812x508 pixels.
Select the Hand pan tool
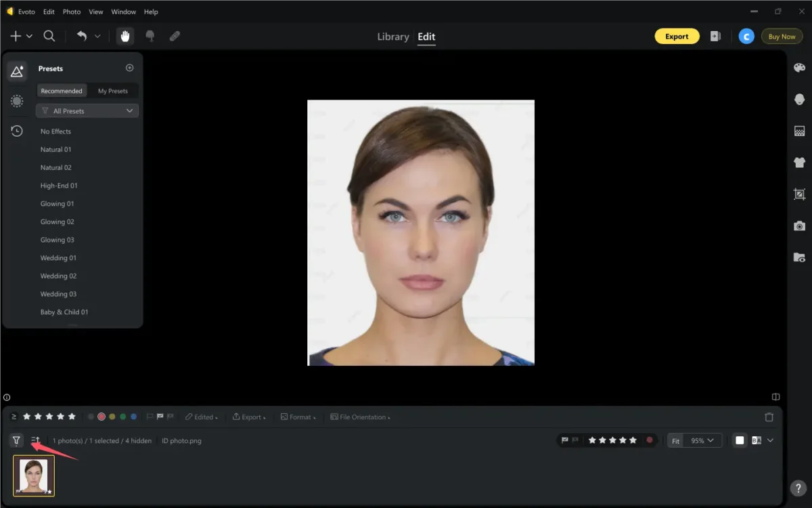[125, 37]
